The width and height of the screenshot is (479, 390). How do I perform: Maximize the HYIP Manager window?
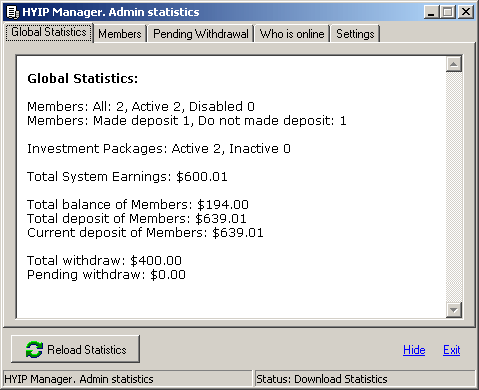coord(448,12)
